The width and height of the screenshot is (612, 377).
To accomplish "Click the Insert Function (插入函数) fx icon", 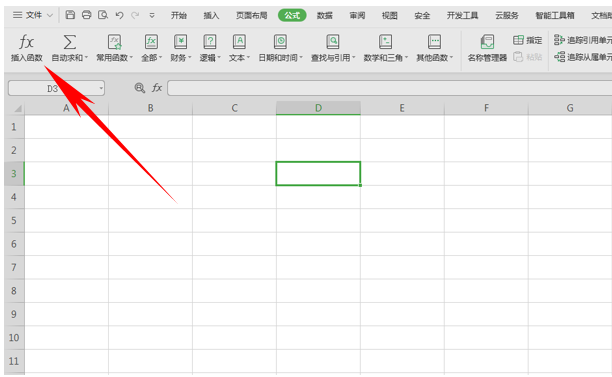I will 27,41.
